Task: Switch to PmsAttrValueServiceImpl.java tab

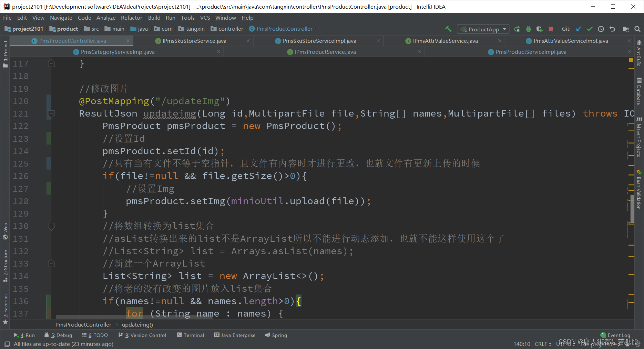Action: (x=571, y=41)
